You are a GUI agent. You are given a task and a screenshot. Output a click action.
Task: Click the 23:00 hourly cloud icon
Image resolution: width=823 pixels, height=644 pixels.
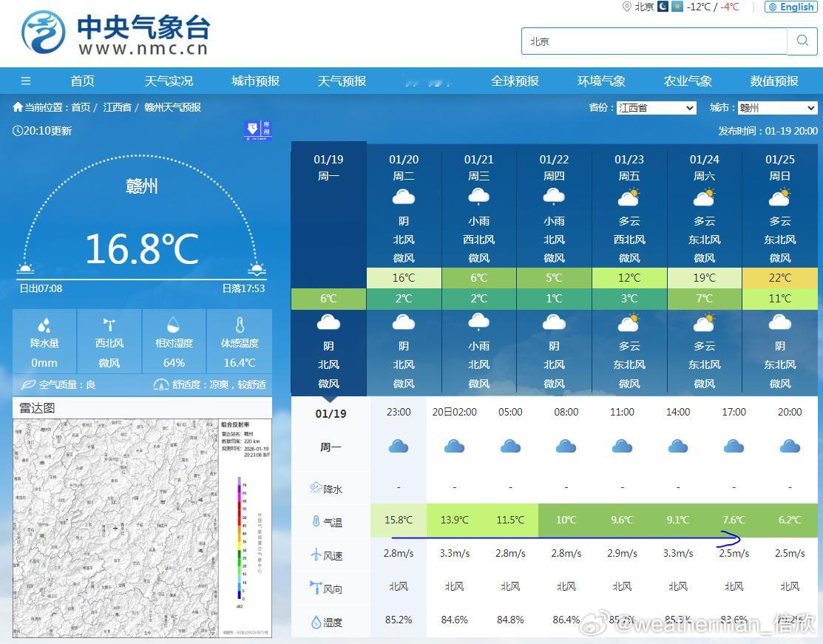coord(399,447)
